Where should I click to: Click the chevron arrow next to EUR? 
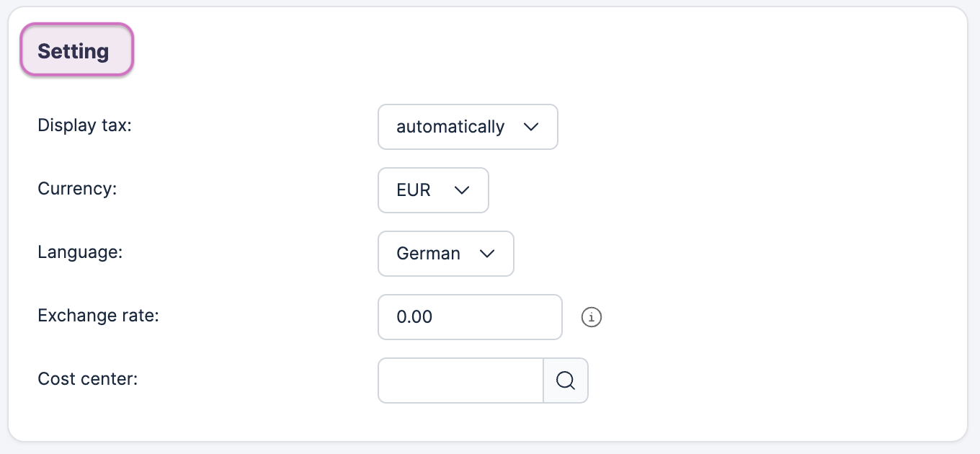[462, 190]
